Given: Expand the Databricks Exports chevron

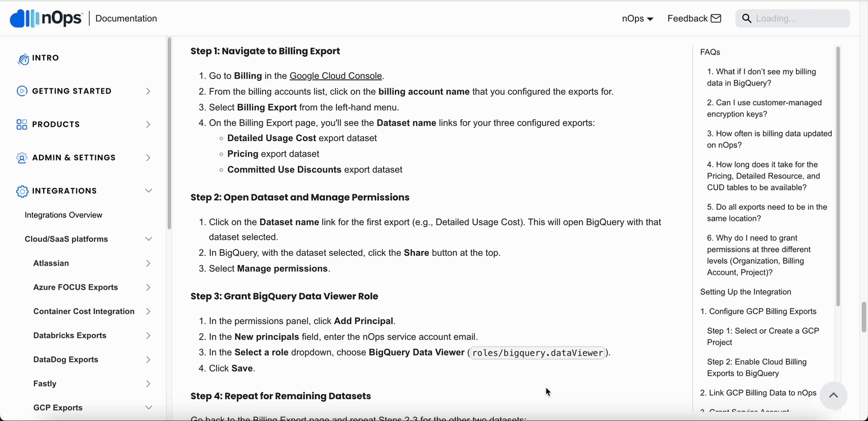Looking at the screenshot, I should click(149, 335).
